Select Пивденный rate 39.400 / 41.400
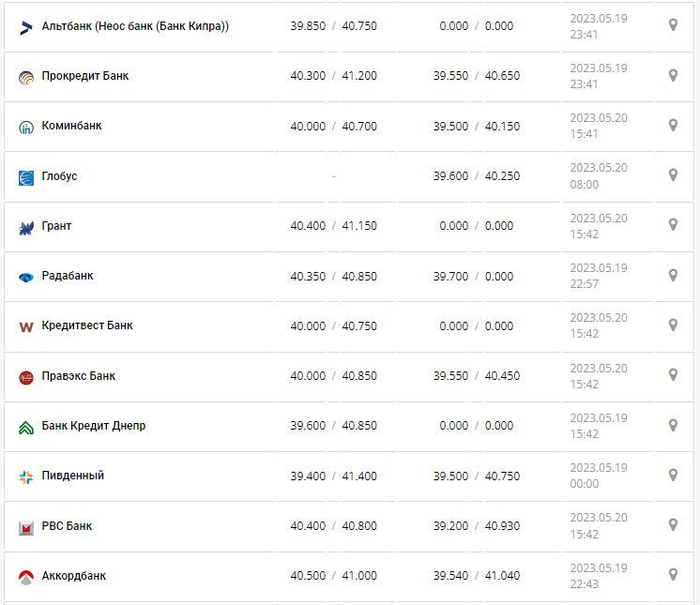Image resolution: width=700 pixels, height=605 pixels. click(x=333, y=476)
